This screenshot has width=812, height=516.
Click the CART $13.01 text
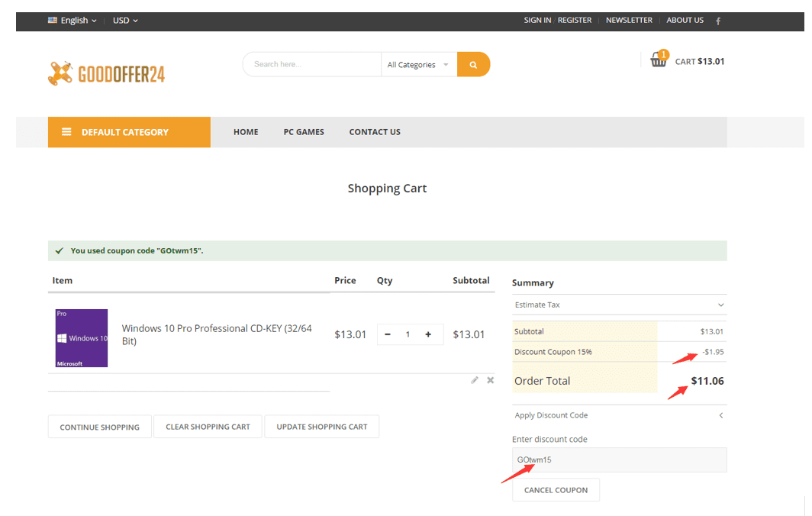tap(700, 62)
